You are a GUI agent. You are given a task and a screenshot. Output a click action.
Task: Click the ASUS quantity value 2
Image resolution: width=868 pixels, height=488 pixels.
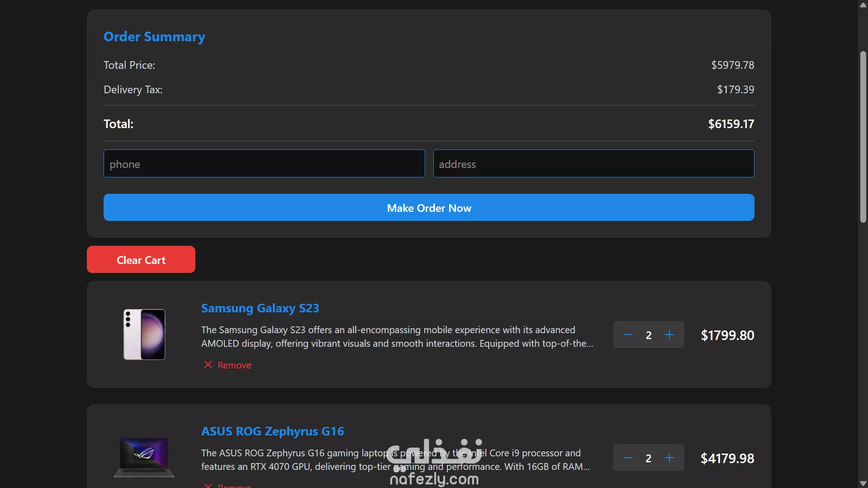(649, 459)
